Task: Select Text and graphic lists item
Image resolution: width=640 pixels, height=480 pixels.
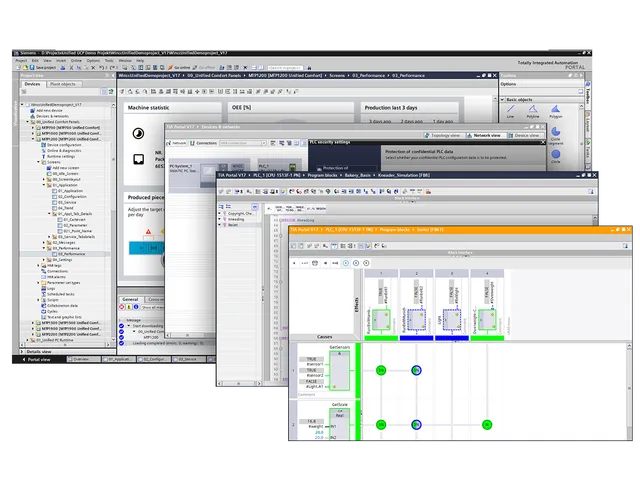Action: pos(61,317)
